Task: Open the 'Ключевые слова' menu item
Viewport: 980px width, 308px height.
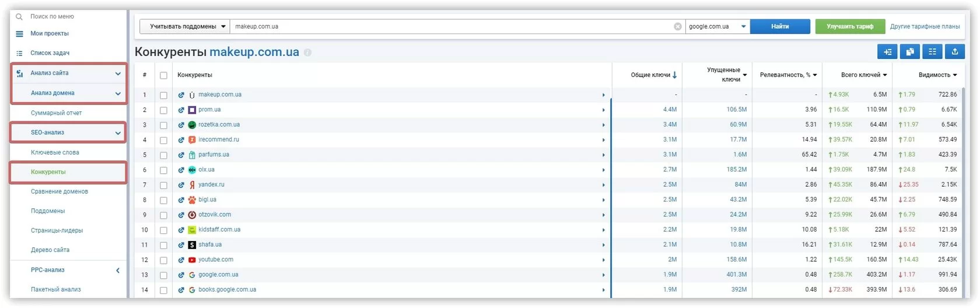Action: pos(55,153)
